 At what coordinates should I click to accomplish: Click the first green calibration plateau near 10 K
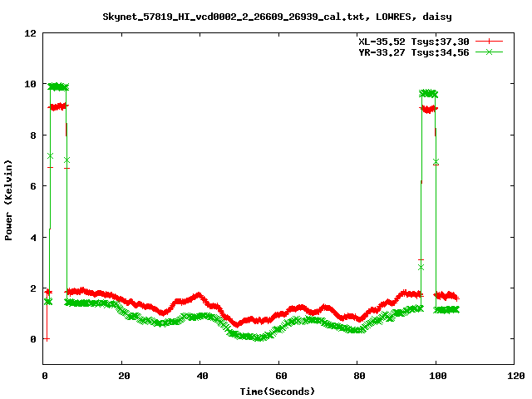click(x=58, y=86)
